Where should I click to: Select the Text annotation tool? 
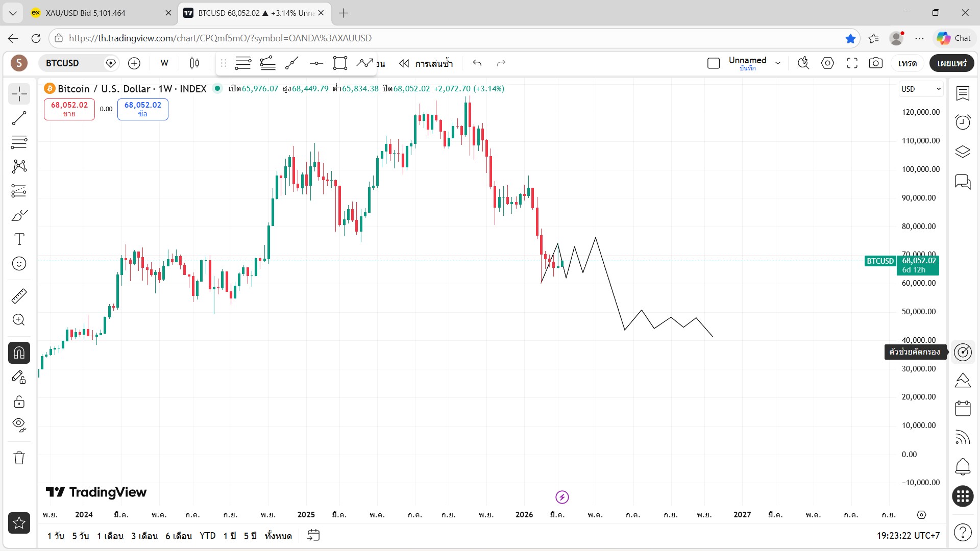(19, 239)
